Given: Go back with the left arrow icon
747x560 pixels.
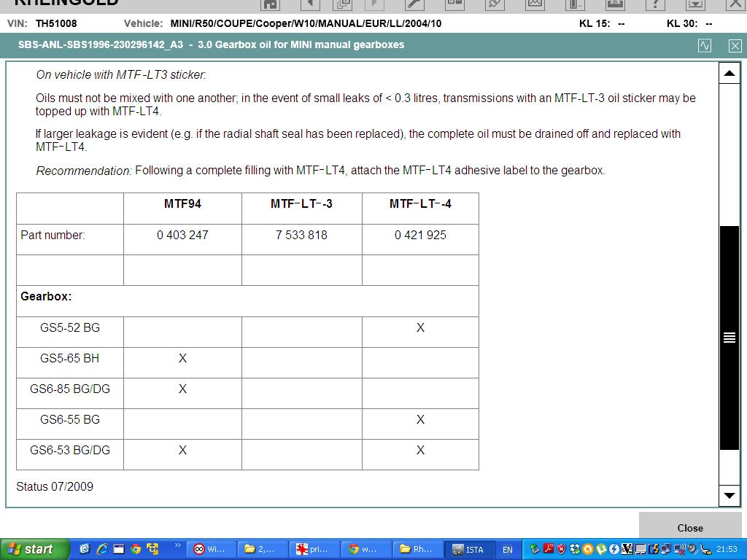Looking at the screenshot, I should pyautogui.click(x=309, y=4).
